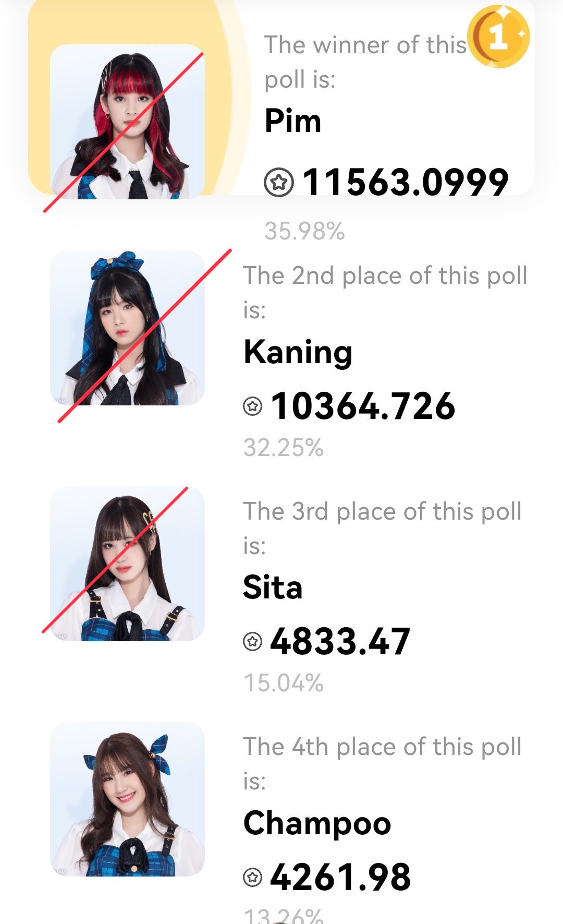
Task: Select the 3rd place name Sita
Action: [273, 587]
